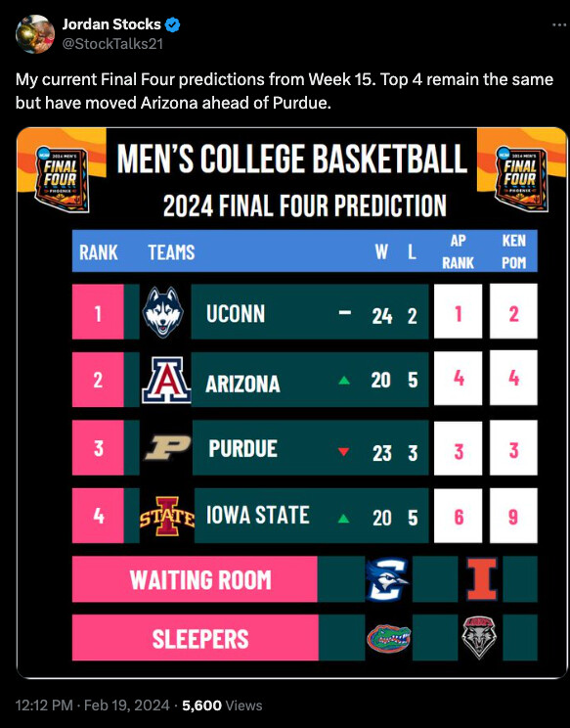570x728 pixels.
Task: Click the blue verified badge
Action: (173, 24)
